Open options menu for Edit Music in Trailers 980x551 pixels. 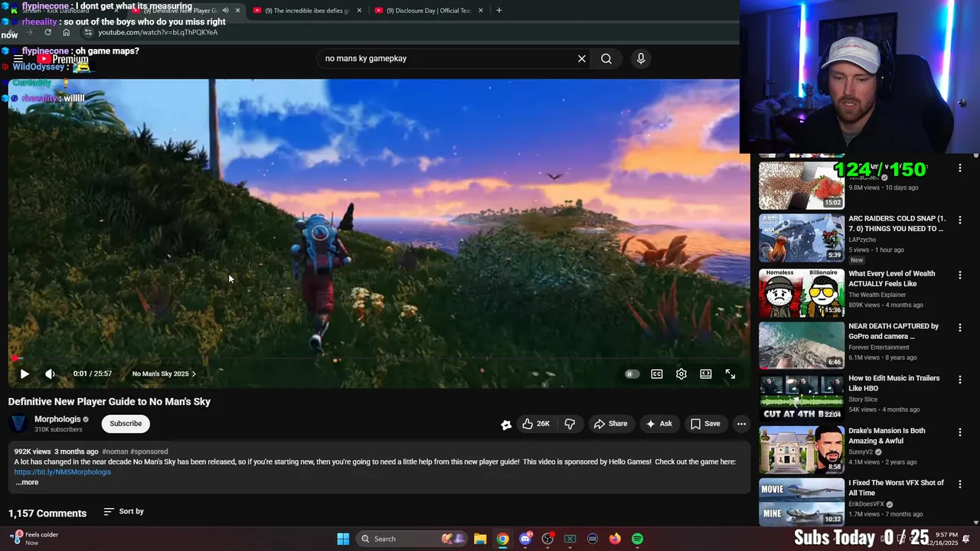coord(960,380)
